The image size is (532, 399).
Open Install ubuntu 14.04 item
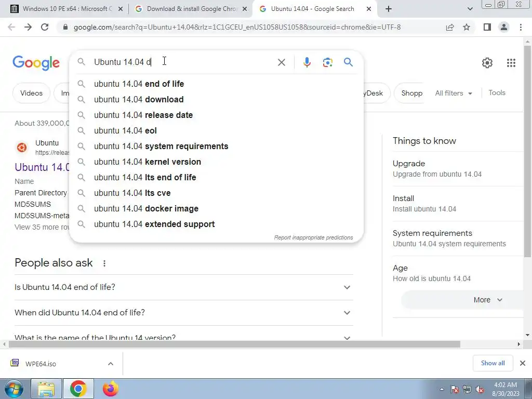click(458, 204)
